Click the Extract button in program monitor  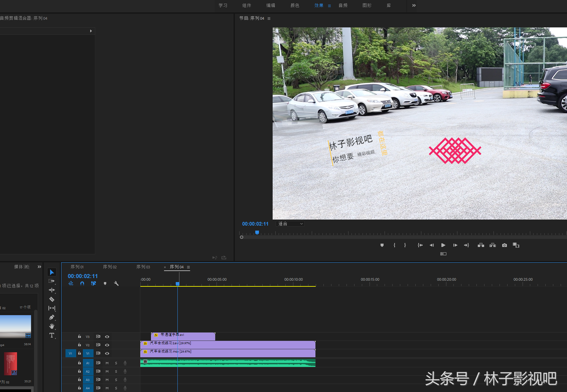click(492, 245)
